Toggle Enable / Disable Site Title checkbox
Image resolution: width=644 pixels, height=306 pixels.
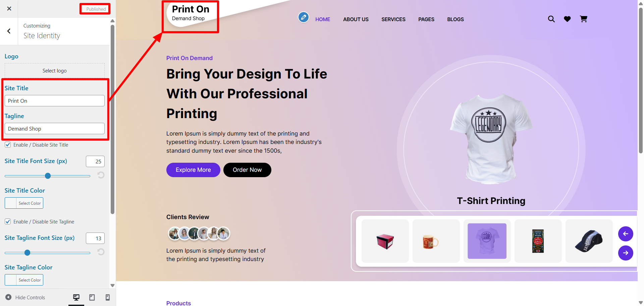pos(8,145)
